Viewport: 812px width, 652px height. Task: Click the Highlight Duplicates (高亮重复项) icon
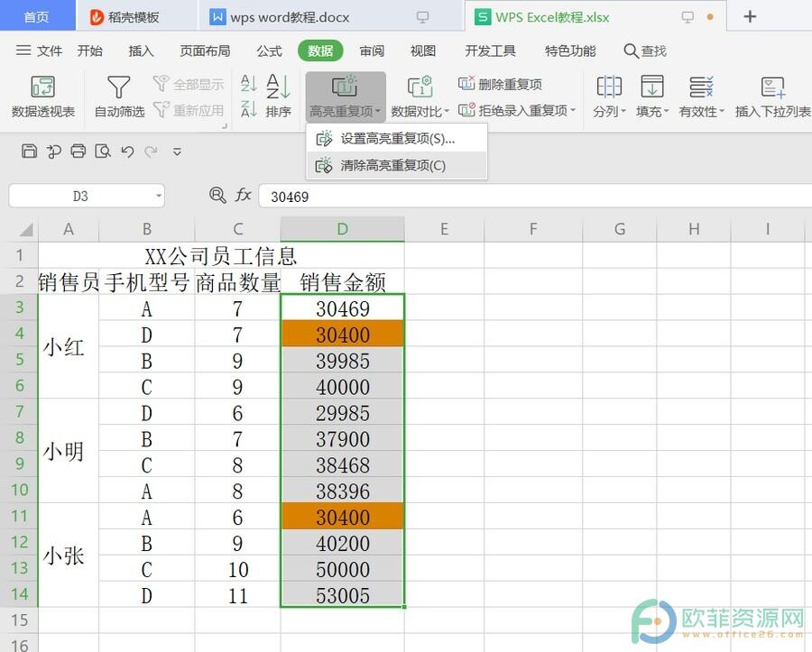[x=345, y=86]
